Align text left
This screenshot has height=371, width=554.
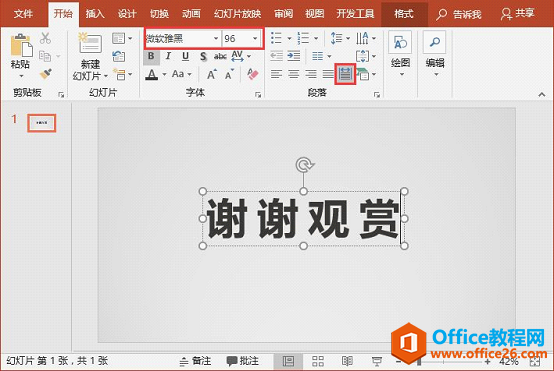tap(276, 74)
